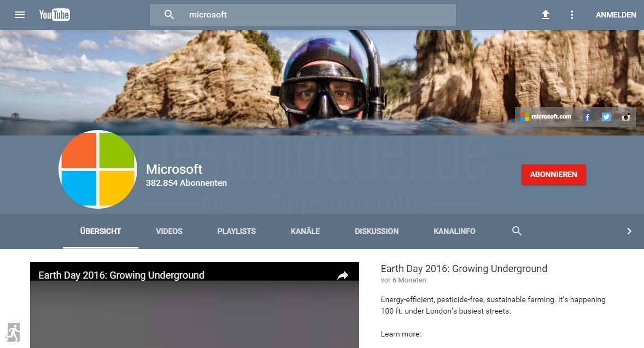
Task: Click the Microsoft channel name
Action: [174, 169]
